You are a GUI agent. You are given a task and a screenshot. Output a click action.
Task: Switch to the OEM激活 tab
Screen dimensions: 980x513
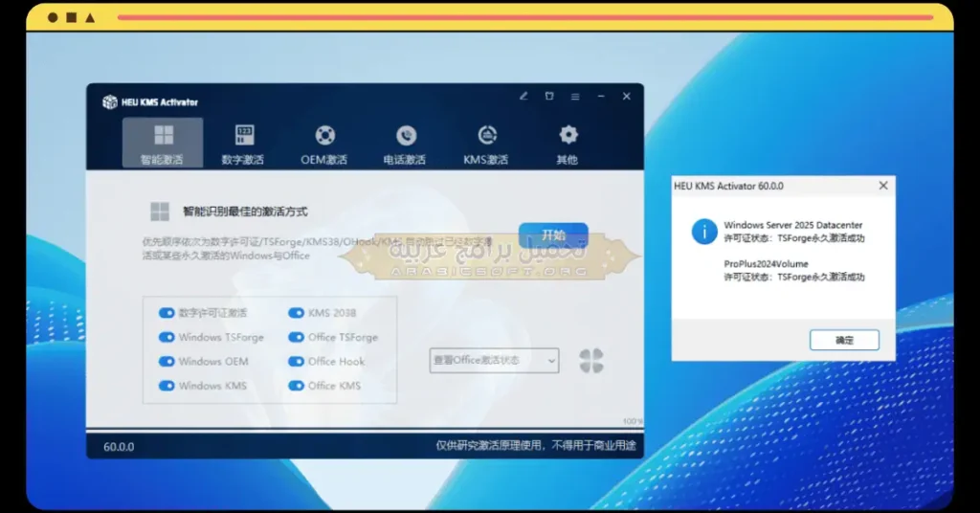pyautogui.click(x=323, y=144)
